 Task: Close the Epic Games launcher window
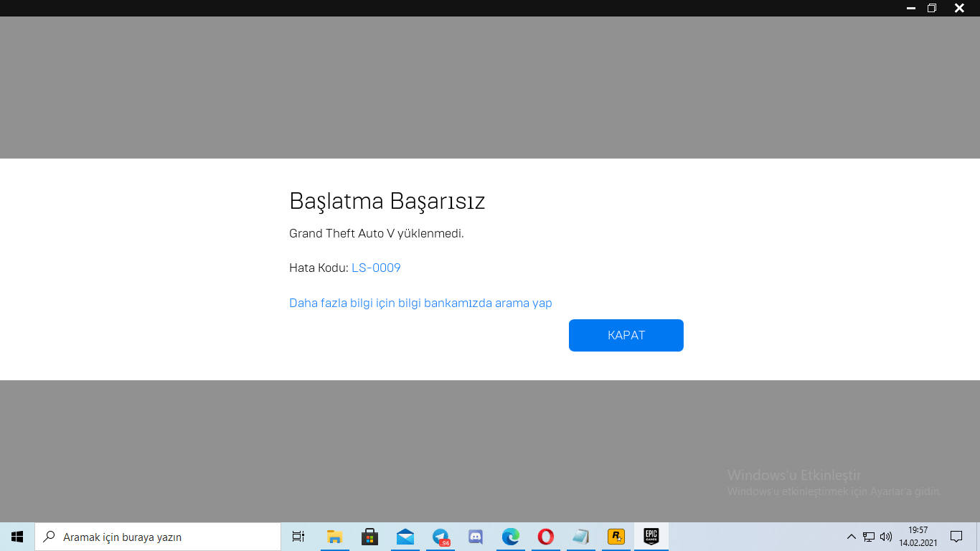pos(959,8)
